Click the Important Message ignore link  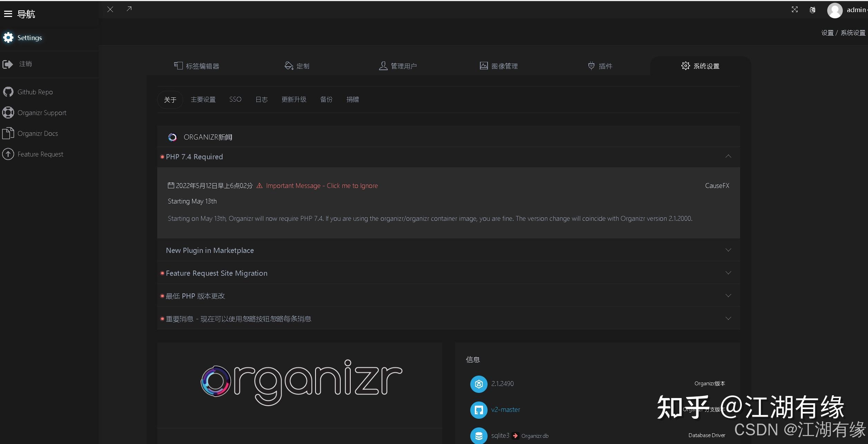click(321, 186)
